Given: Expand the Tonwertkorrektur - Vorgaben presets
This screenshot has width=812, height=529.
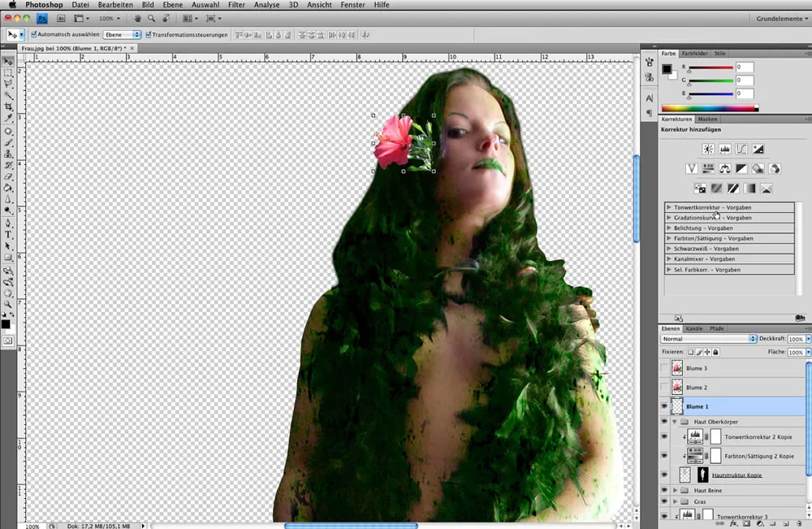Looking at the screenshot, I should (x=671, y=207).
